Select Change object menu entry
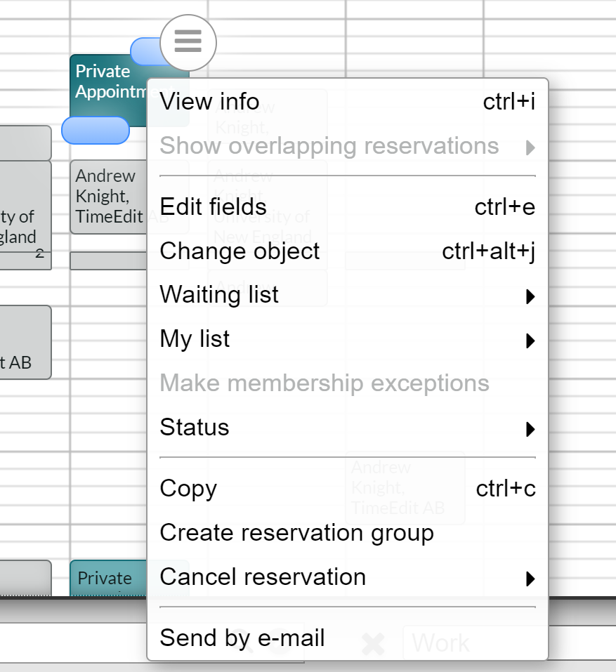The width and height of the screenshot is (616, 672). 347,251
